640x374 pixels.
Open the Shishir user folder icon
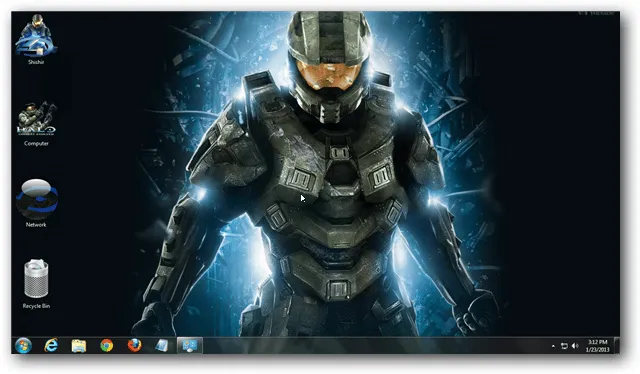(x=36, y=40)
